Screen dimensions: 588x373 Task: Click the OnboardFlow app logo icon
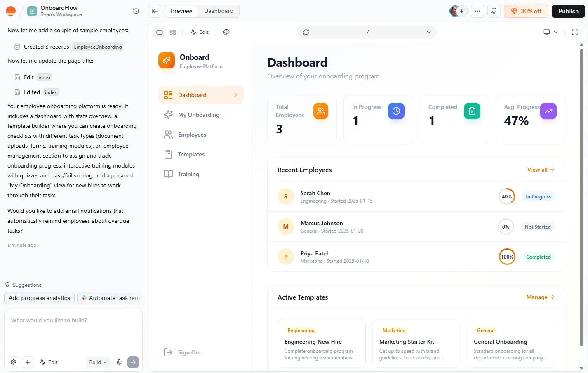pyautogui.click(x=32, y=11)
